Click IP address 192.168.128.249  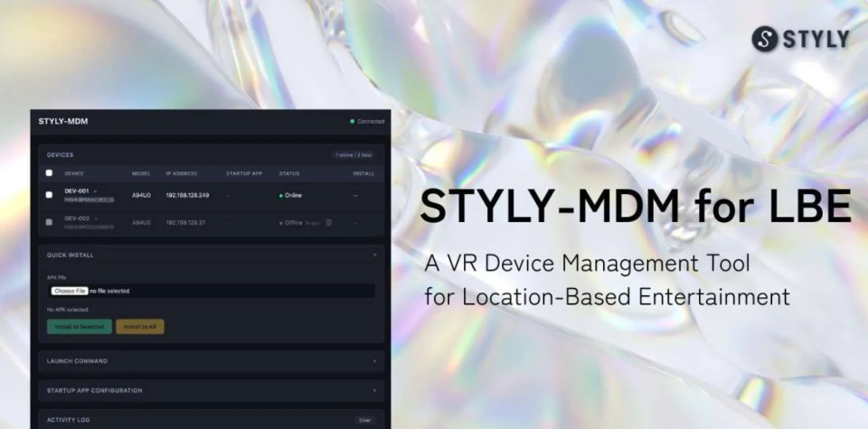(188, 195)
